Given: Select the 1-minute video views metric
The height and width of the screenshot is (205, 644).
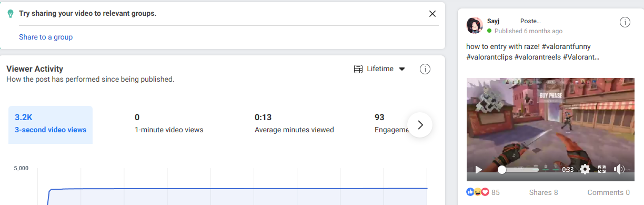Looking at the screenshot, I should click(x=169, y=123).
